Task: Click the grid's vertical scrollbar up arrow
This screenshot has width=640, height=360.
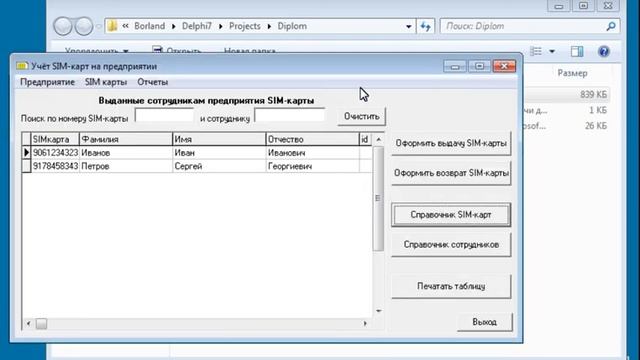Action: pyautogui.click(x=378, y=140)
